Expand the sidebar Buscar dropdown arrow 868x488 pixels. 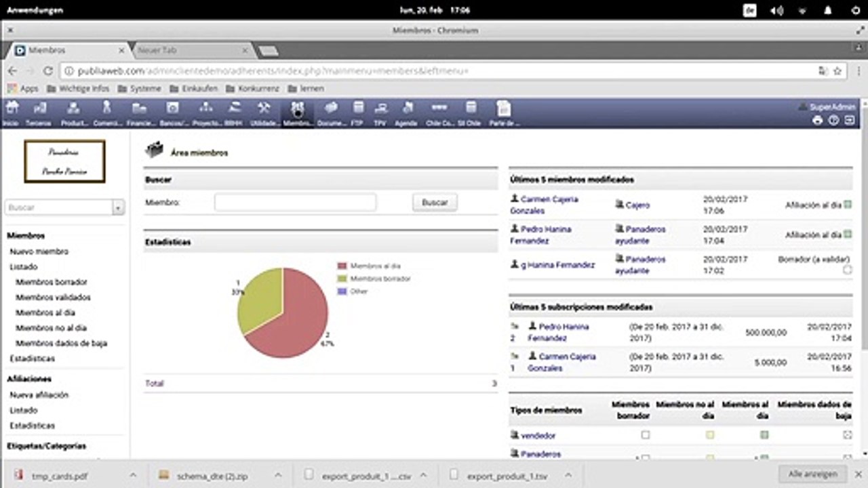point(119,208)
